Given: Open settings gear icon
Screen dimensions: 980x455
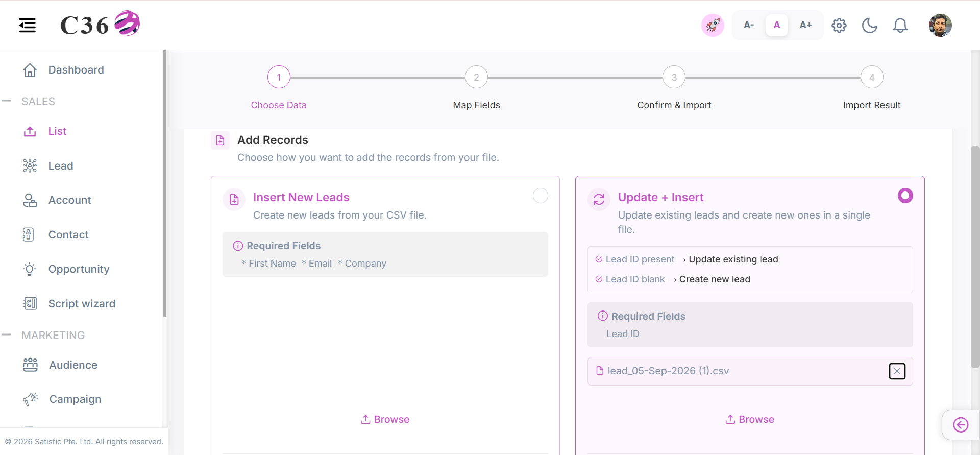Looking at the screenshot, I should (839, 25).
